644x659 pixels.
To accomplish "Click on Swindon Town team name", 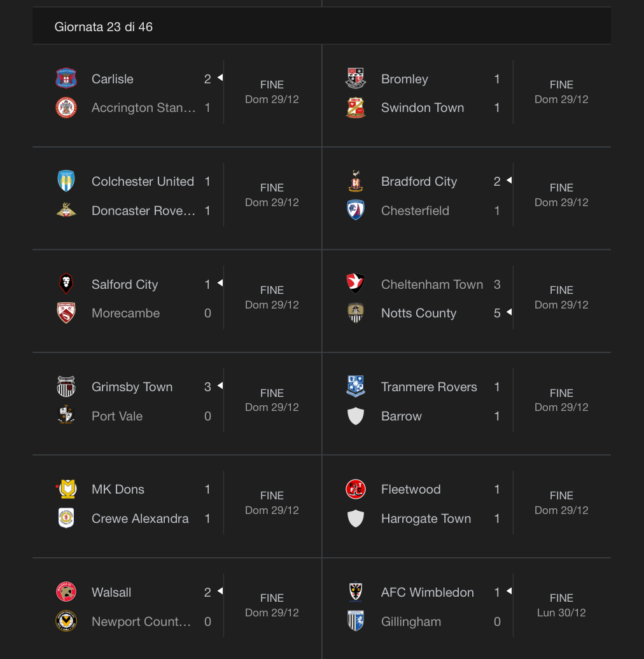I will 423,108.
